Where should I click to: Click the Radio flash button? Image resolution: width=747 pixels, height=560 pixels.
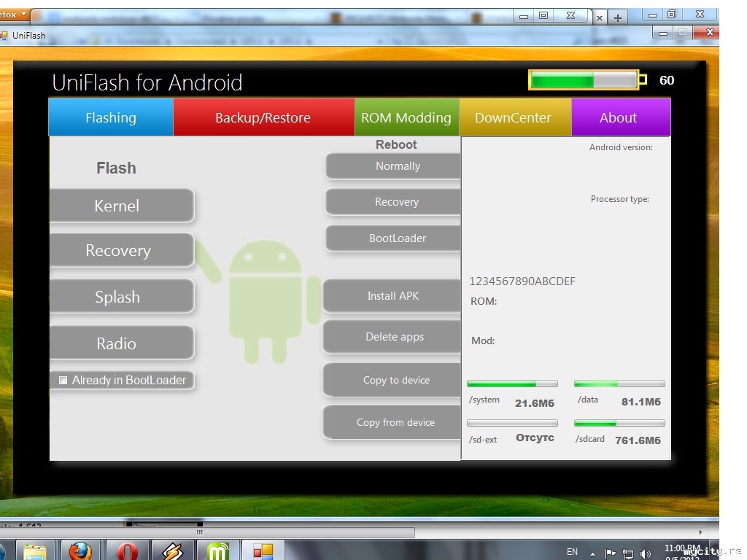click(x=122, y=343)
